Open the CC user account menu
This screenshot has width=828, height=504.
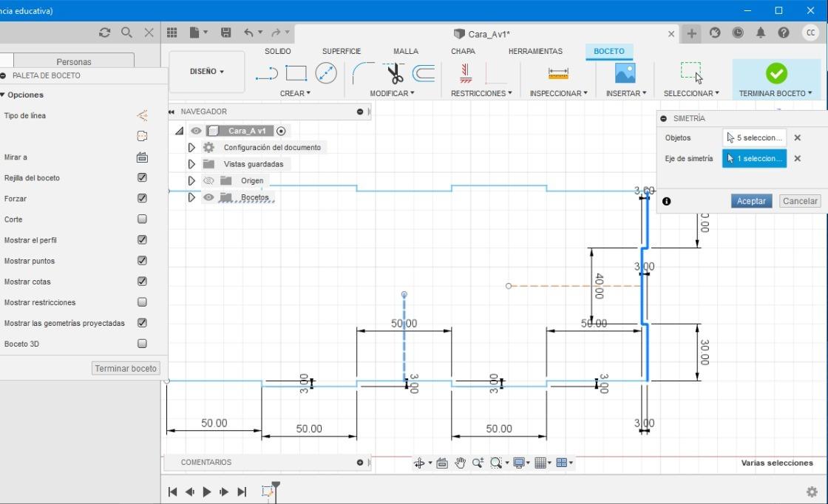pyautogui.click(x=810, y=33)
